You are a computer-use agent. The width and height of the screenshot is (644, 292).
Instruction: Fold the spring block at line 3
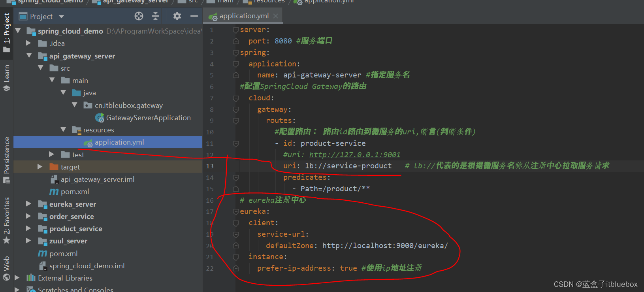click(x=236, y=52)
